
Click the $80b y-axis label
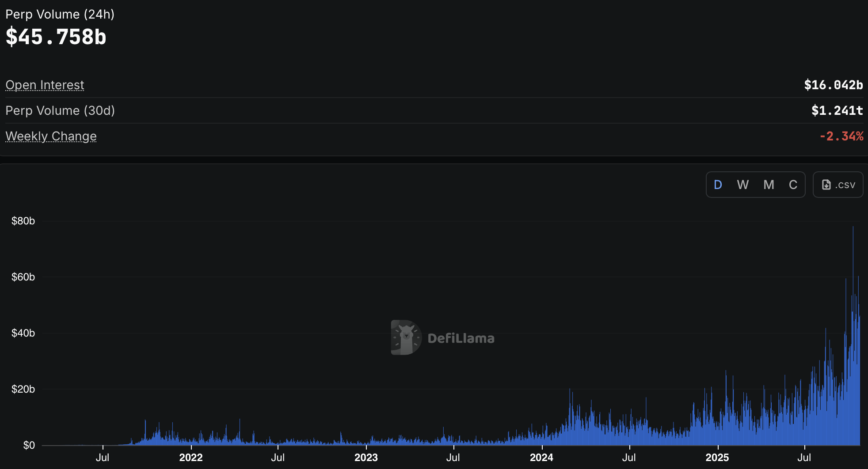(x=23, y=221)
